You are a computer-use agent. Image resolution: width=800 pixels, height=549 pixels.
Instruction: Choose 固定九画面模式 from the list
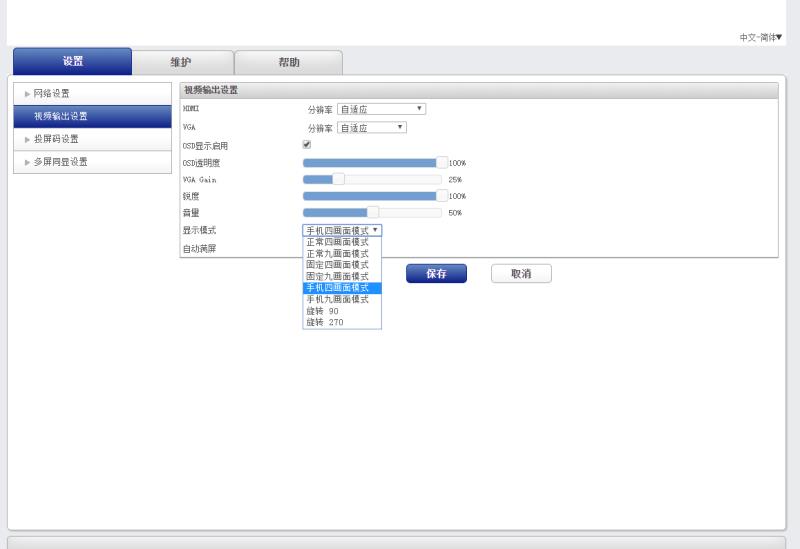coord(338,276)
